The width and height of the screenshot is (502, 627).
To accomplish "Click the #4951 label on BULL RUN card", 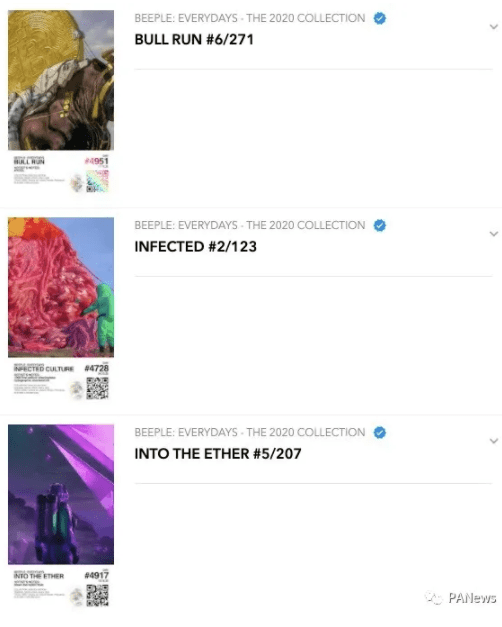I will [96, 161].
